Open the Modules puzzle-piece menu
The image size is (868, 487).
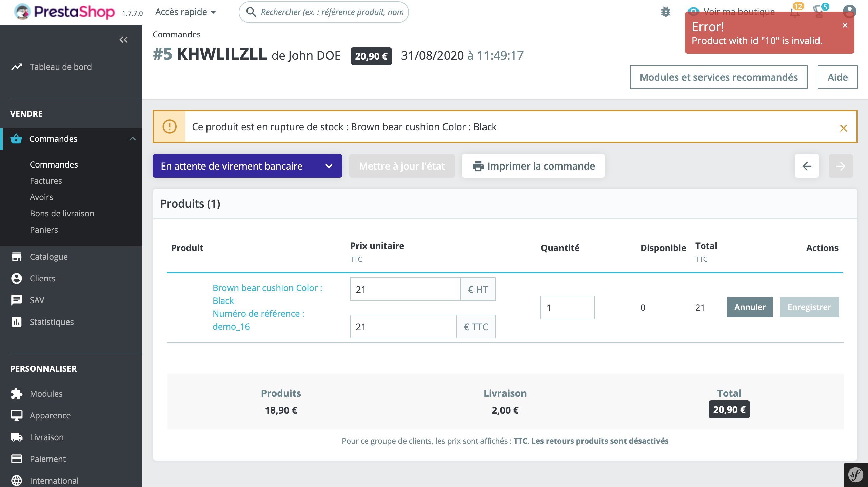point(46,394)
